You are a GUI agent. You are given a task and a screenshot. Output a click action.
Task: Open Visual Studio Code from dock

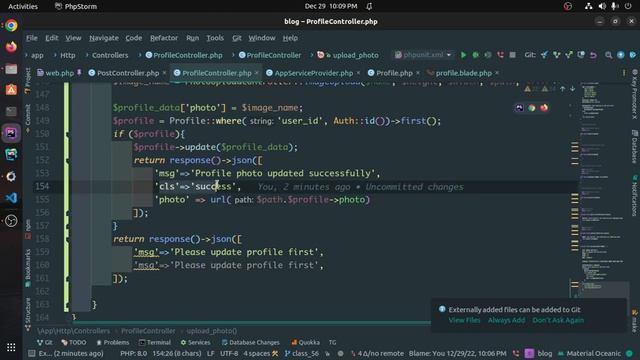click(x=11, y=198)
